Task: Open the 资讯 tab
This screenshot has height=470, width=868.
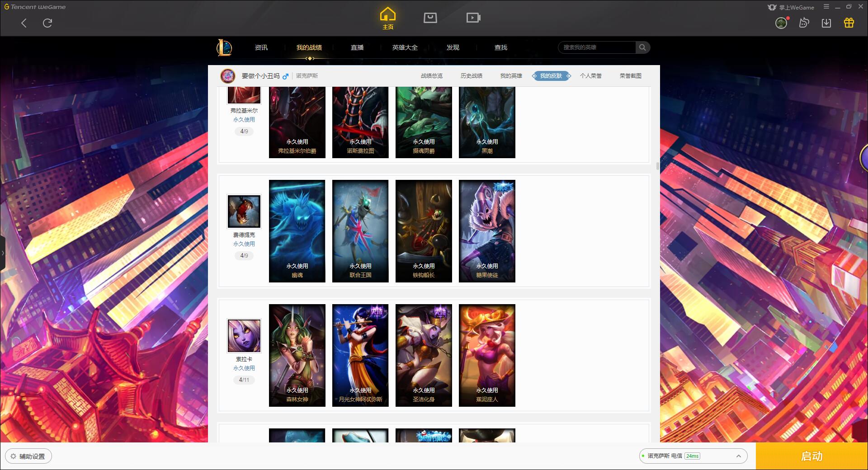Action: tap(261, 47)
